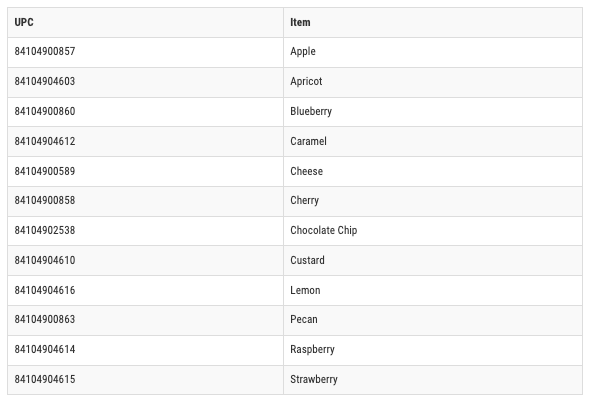Select the Blueberry item cell

click(433, 112)
